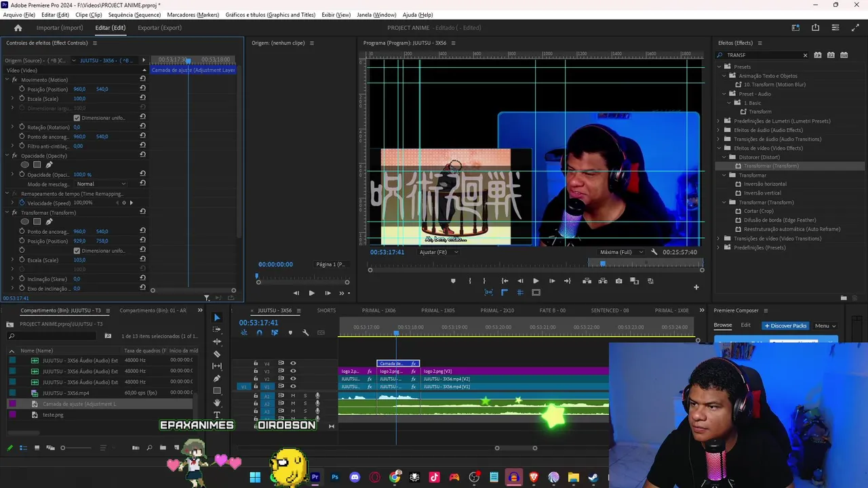This screenshot has height=488, width=868.
Task: Open Photoshop from the Windows taskbar
Action: coord(335,478)
